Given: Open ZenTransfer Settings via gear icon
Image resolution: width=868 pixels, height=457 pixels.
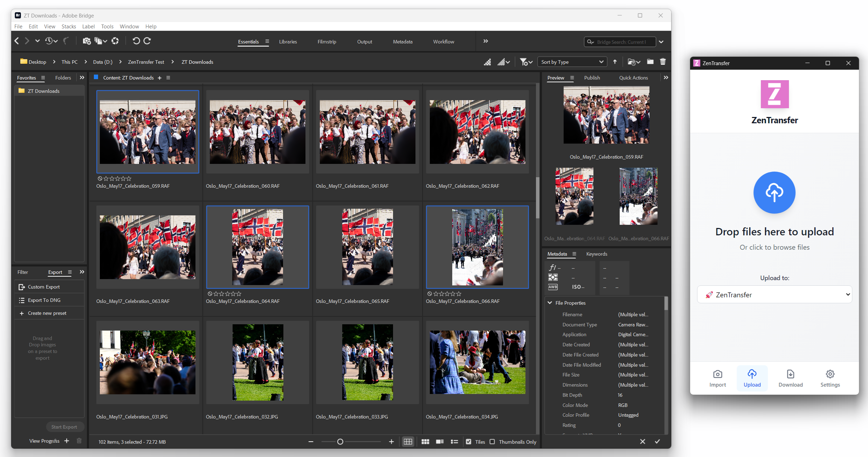Looking at the screenshot, I should (830, 374).
